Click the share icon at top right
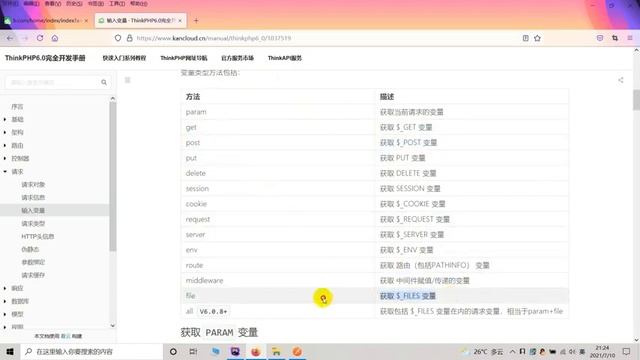The height and width of the screenshot is (360, 640). pos(620,80)
